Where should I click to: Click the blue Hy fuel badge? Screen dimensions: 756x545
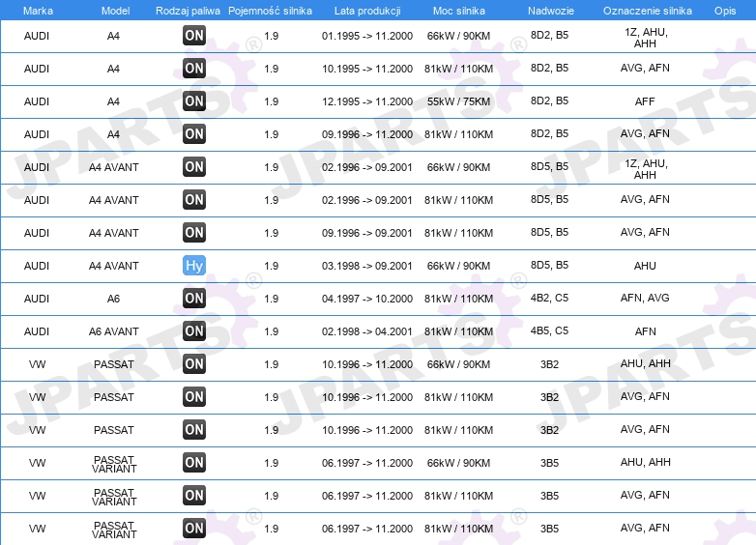(193, 265)
